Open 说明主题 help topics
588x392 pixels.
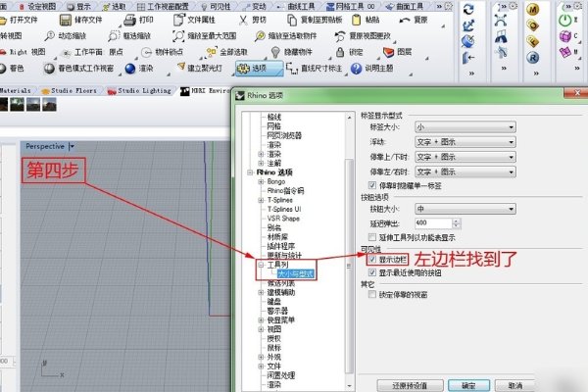coord(372,69)
